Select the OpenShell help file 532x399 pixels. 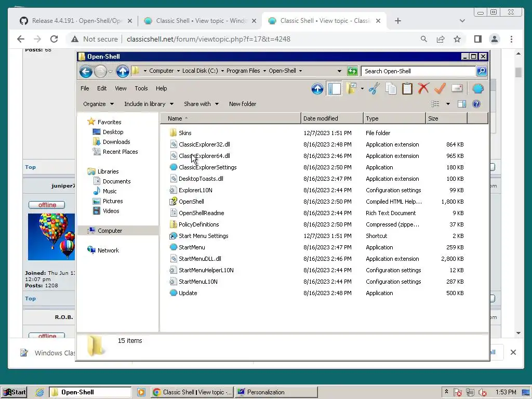[x=191, y=202]
